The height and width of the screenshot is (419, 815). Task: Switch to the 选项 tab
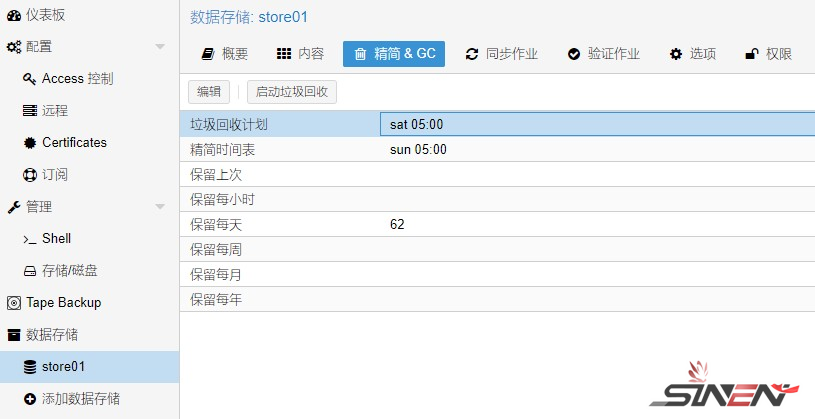point(693,54)
